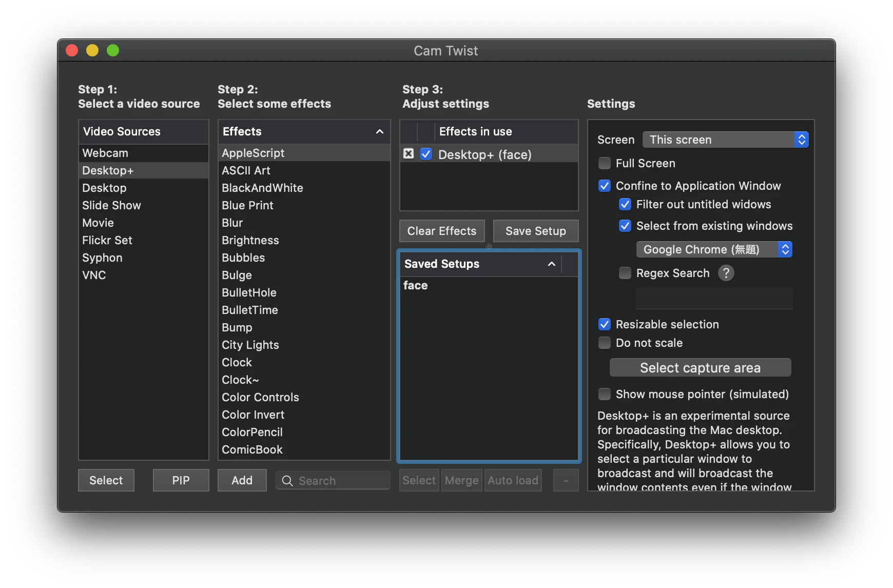The image size is (893, 588).
Task: Choose the Color Controls effect
Action: pyautogui.click(x=304, y=397)
